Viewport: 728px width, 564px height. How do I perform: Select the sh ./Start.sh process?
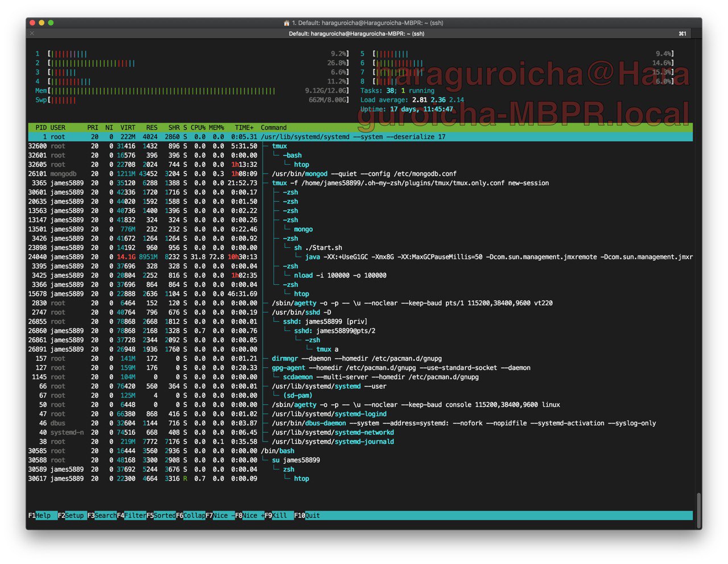361,248
